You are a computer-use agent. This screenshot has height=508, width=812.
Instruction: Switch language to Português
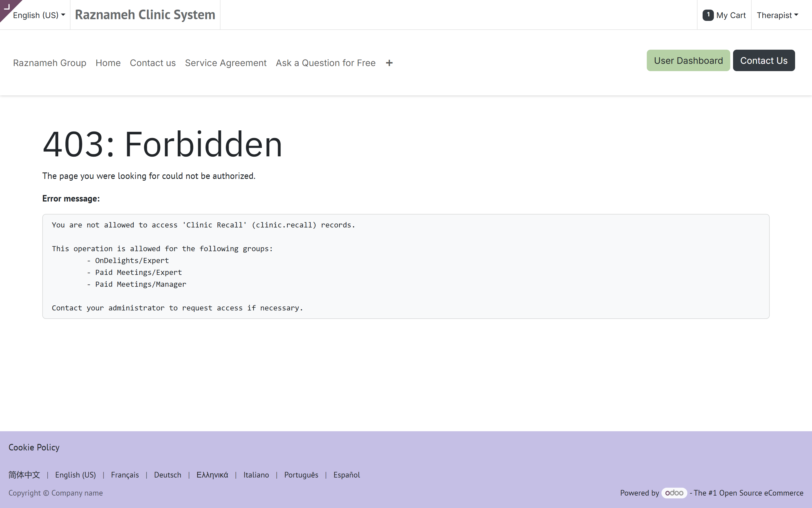coord(301,475)
